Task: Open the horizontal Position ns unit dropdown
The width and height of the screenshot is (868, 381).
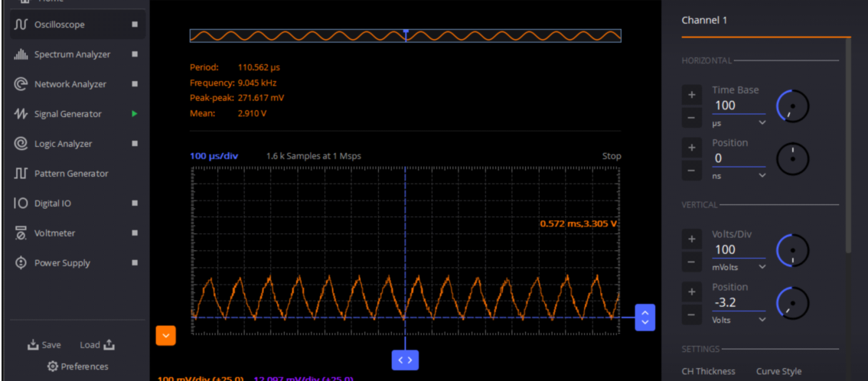Action: point(739,176)
